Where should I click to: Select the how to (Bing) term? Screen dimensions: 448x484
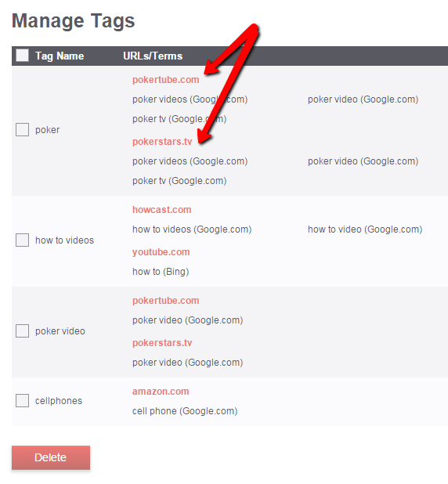161,272
